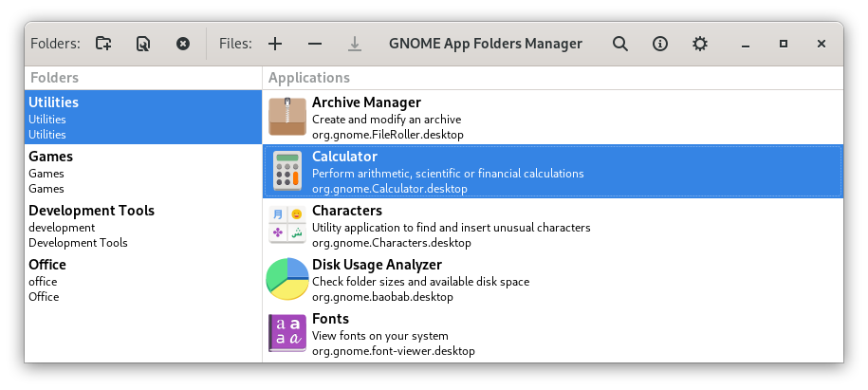868x390 pixels.
Task: Select the Fonts title text
Action: tap(330, 319)
